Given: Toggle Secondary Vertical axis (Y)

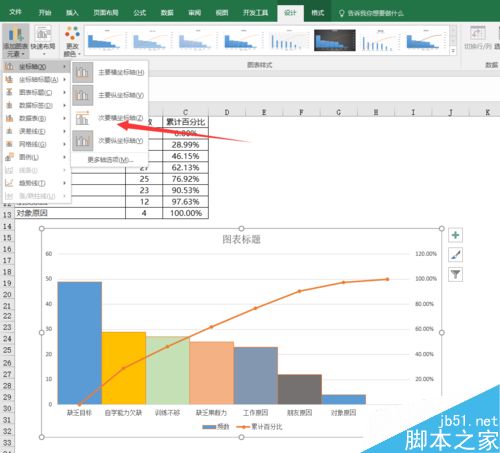Looking at the screenshot, I should click(x=109, y=141).
